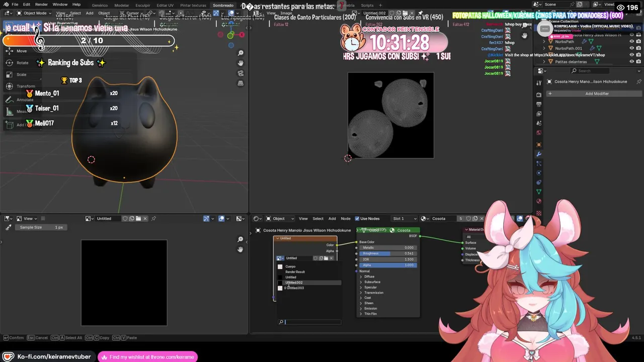The width and height of the screenshot is (644, 362).
Task: Toggle 3D viewport camera view icon
Action: coord(240,73)
